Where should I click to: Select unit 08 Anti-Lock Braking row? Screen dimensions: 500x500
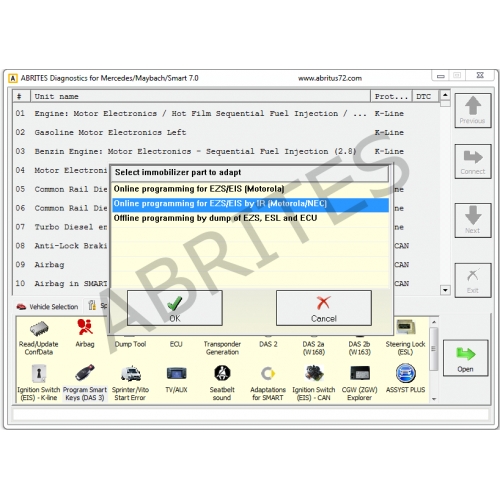tap(61, 246)
